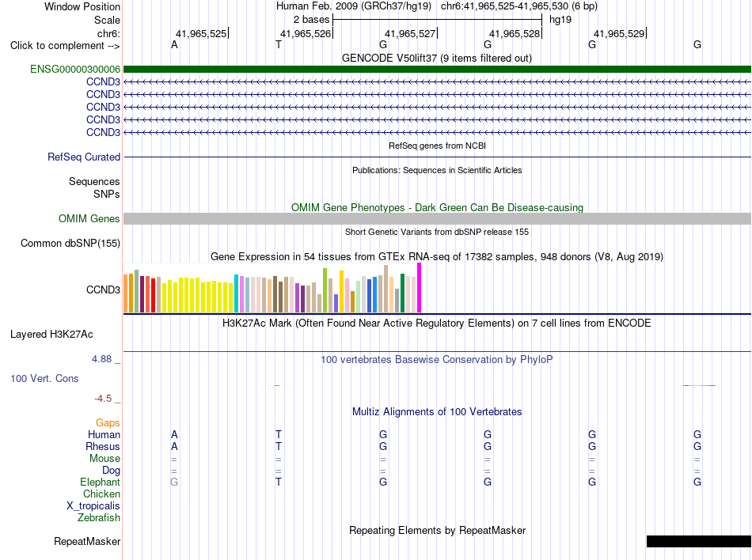Click the Human Feb. 2009 (GRCh37/hg19) text
Screen dimensions: 752x560
tap(354, 6)
